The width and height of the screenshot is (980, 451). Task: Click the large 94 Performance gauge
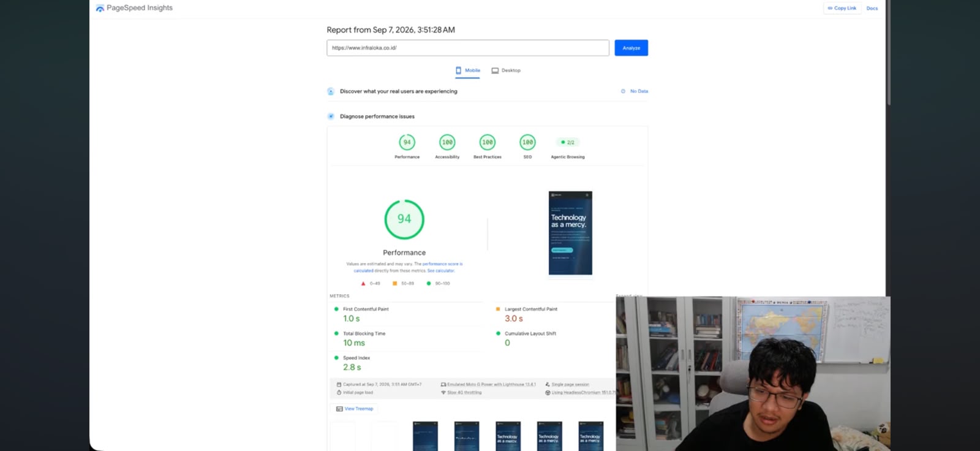[x=404, y=219]
